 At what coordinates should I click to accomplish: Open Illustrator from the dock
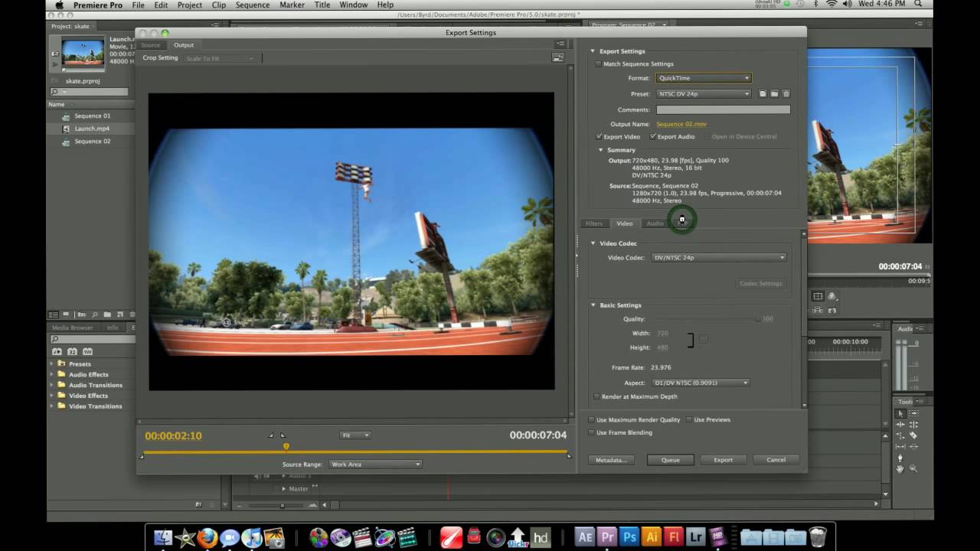(x=652, y=537)
